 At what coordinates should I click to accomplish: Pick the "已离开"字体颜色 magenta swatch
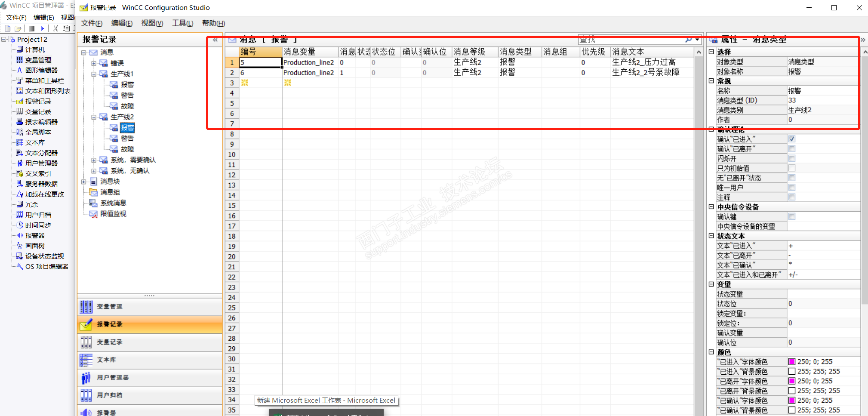tap(791, 381)
